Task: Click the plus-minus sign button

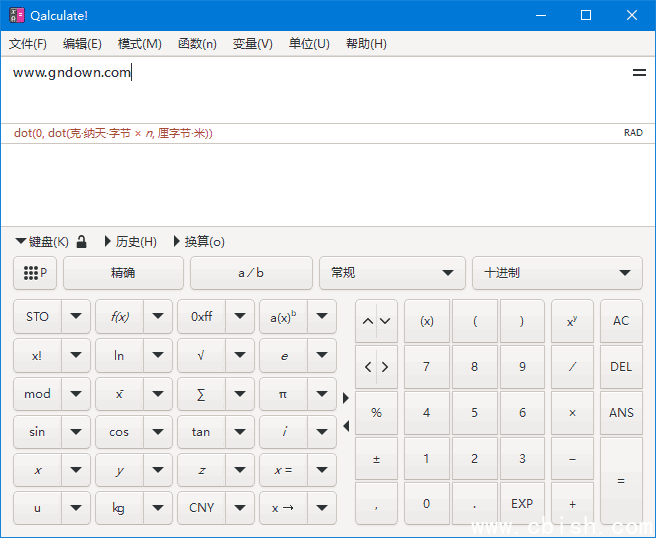Action: click(x=376, y=459)
